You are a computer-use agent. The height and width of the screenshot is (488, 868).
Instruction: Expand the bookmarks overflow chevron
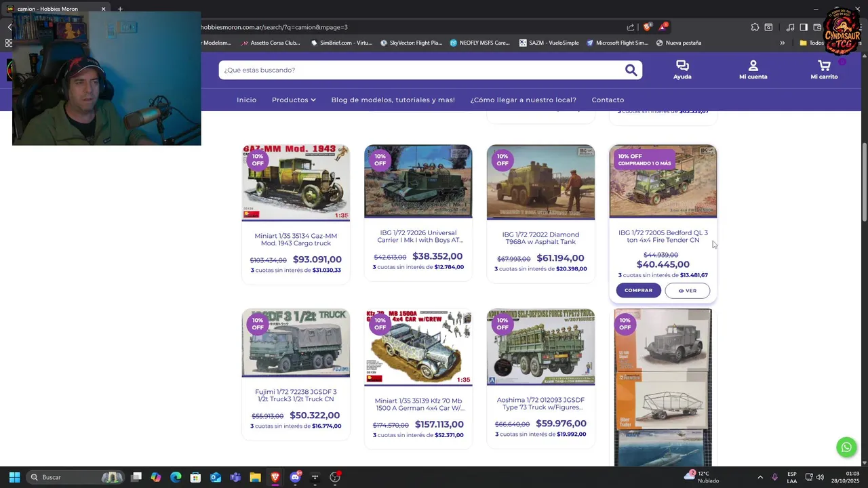point(782,43)
